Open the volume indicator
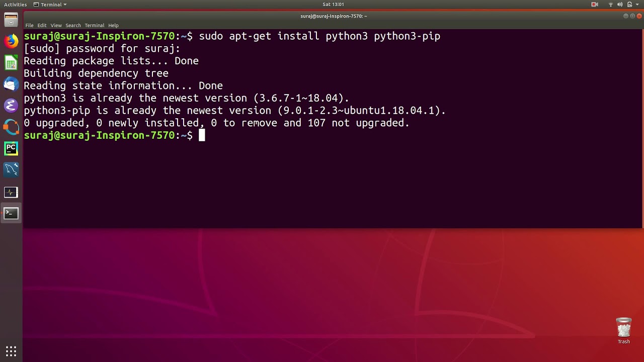The width and height of the screenshot is (644, 362). click(x=620, y=5)
